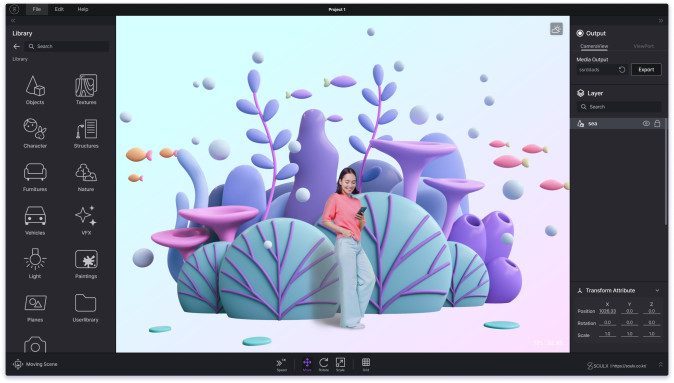
Task: Open the VFX library category
Action: pos(86,221)
